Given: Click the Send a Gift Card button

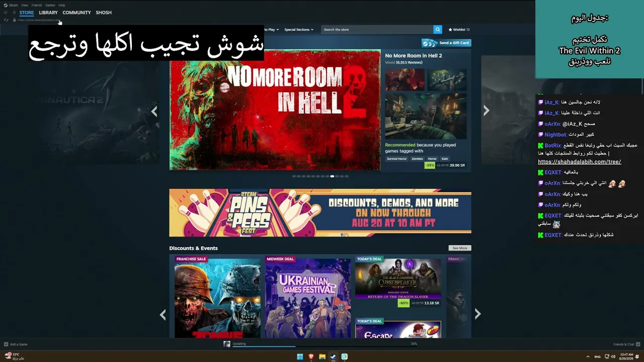Looking at the screenshot, I should point(446,43).
